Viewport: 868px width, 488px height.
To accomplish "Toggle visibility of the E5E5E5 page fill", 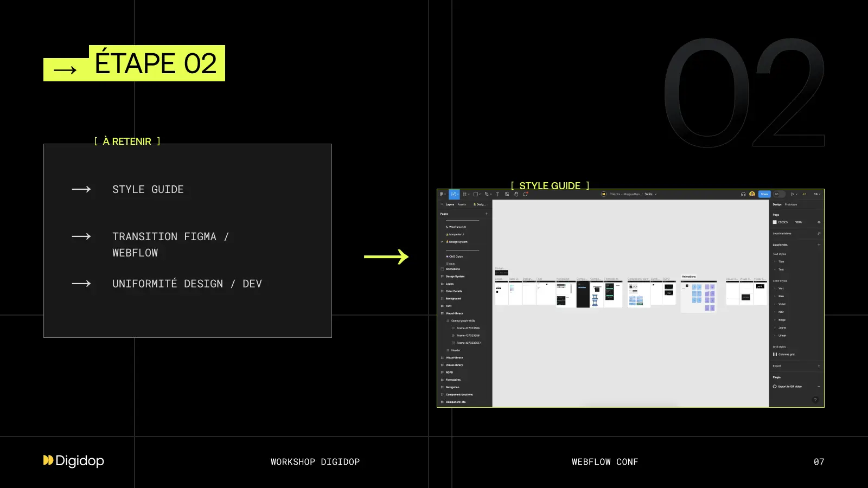I will click(x=819, y=222).
